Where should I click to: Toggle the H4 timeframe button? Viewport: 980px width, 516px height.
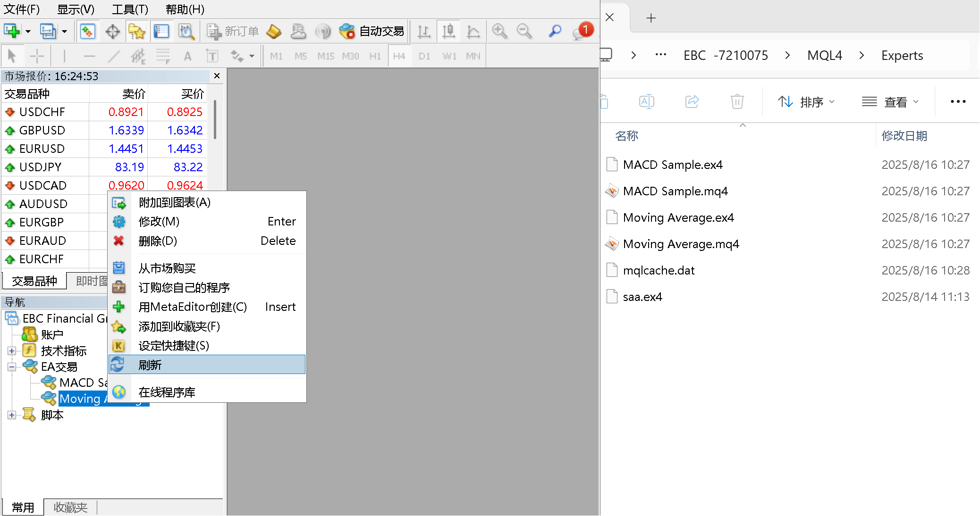click(x=399, y=57)
